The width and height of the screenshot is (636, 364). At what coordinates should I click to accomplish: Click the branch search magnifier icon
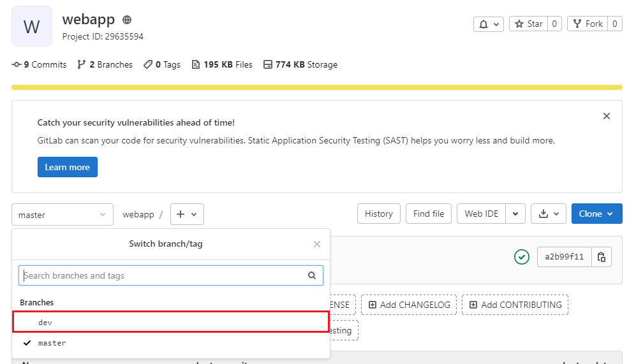312,275
